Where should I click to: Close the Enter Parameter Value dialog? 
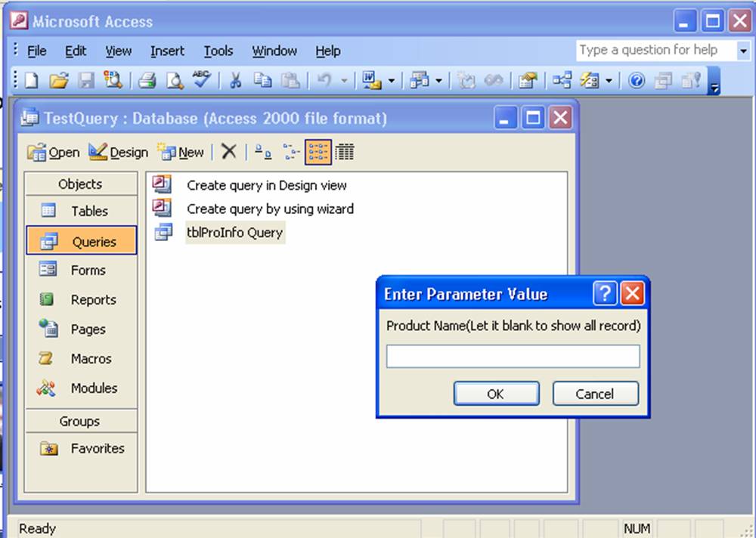point(632,293)
